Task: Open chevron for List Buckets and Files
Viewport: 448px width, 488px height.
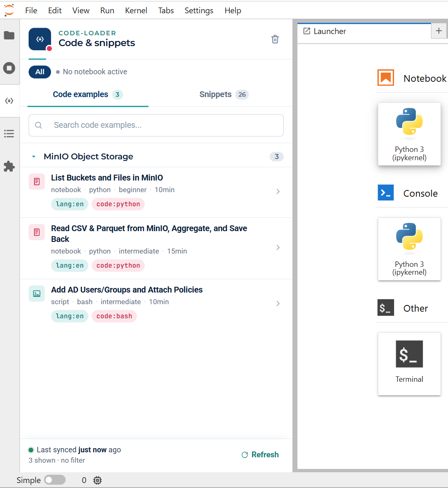Action: point(278,191)
